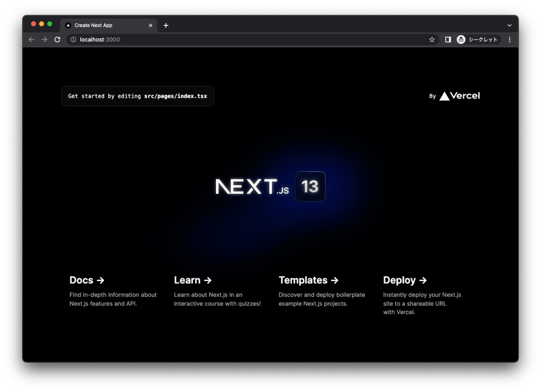Viewport: 541px width, 392px height.
Task: Click the green fullscreen window button
Action: (50, 24)
